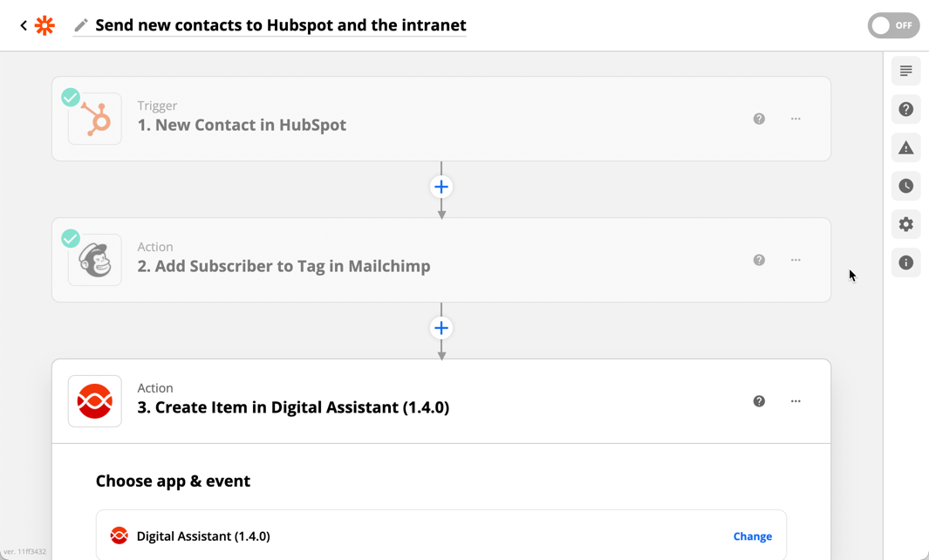Go back using the left chevron arrow

[x=23, y=25]
